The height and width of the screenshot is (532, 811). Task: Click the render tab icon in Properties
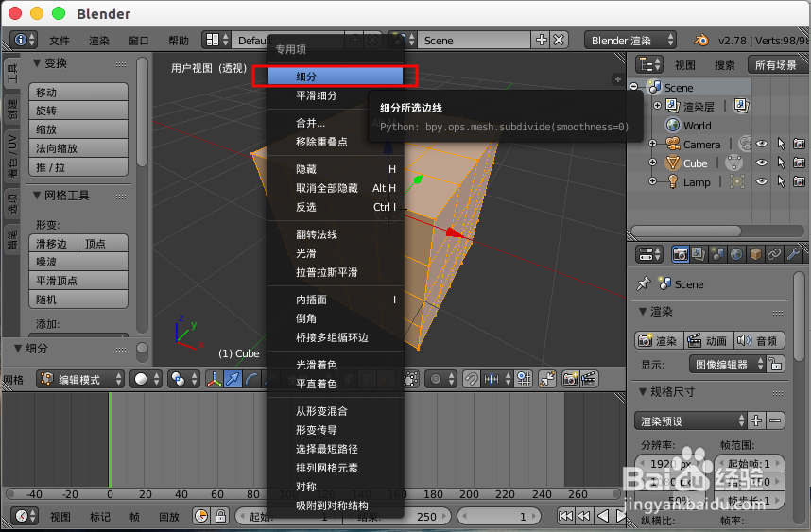click(680, 254)
